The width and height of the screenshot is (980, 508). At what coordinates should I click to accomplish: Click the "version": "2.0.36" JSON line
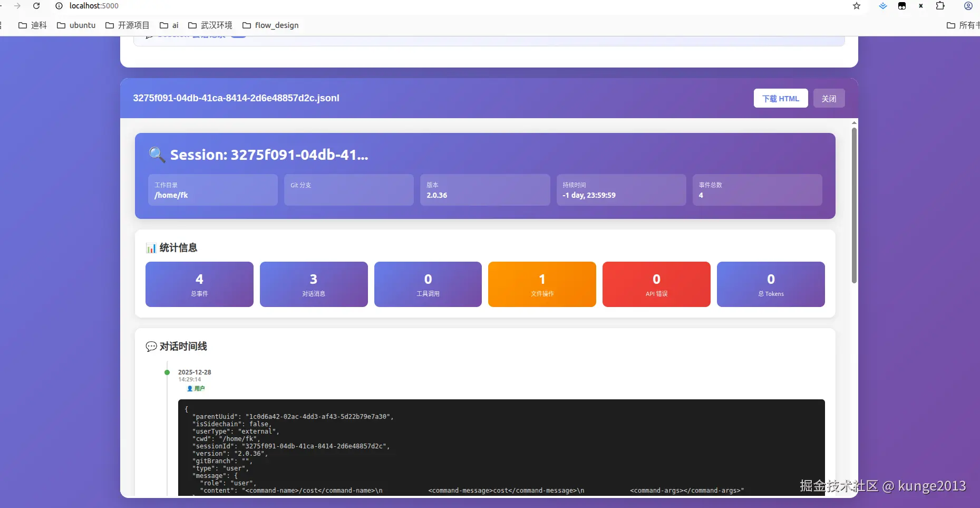pos(230,454)
